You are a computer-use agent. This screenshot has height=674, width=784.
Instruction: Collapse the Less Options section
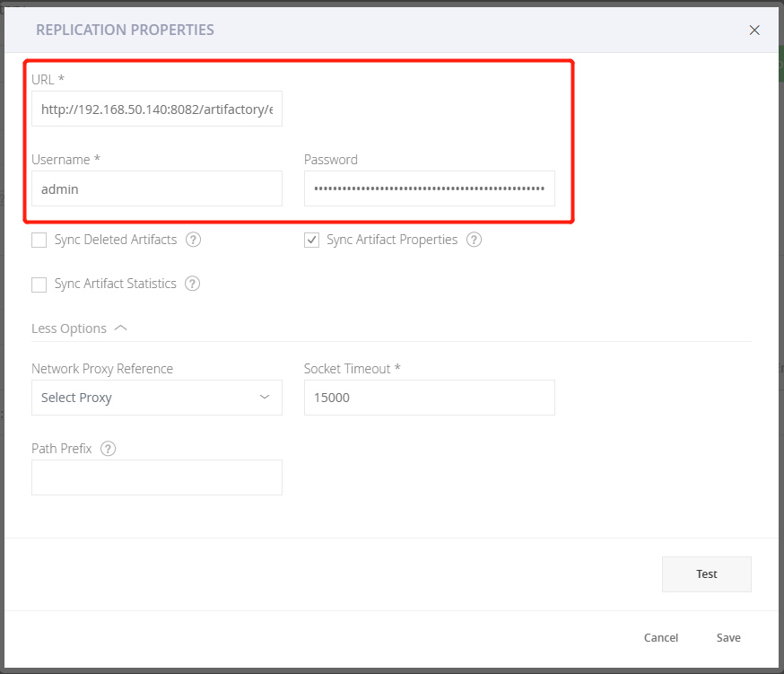point(79,328)
